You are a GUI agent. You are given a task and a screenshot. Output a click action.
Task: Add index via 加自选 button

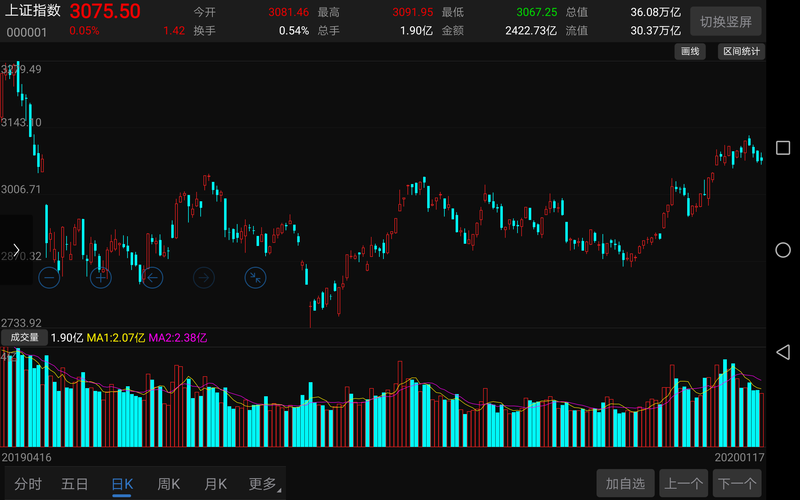point(626,483)
